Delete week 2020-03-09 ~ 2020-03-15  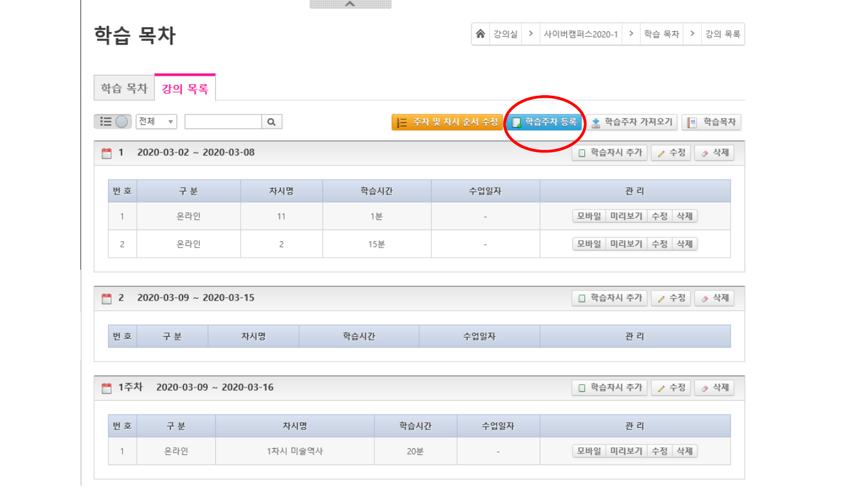714,298
